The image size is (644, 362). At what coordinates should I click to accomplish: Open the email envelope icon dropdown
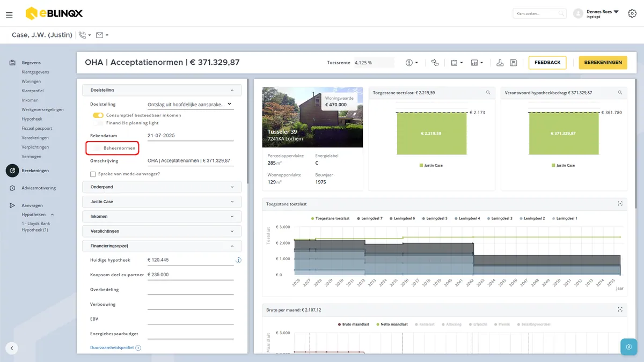(x=102, y=35)
